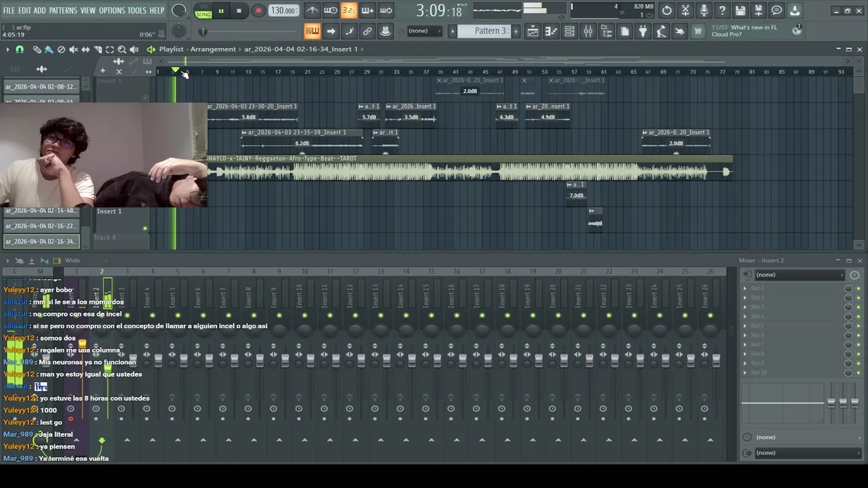Enable step editing arrow icon
Screen dimensions: 868x488
tap(330, 31)
